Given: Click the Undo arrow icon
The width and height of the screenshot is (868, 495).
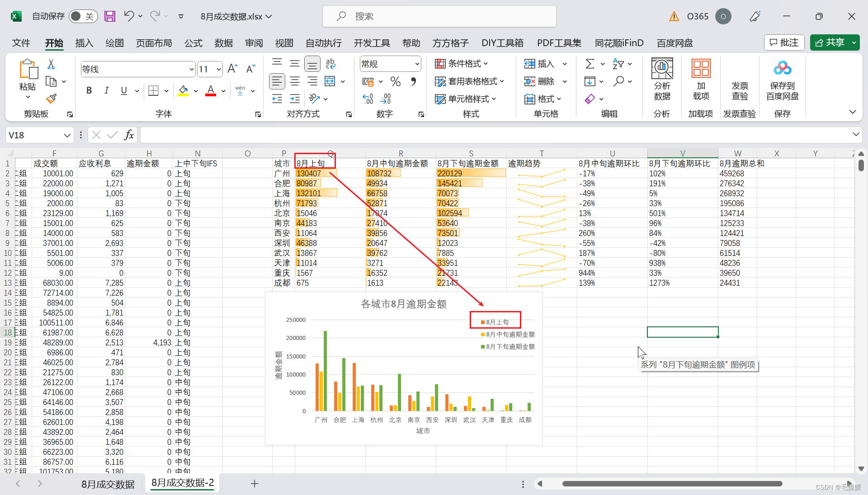Looking at the screenshot, I should (129, 16).
